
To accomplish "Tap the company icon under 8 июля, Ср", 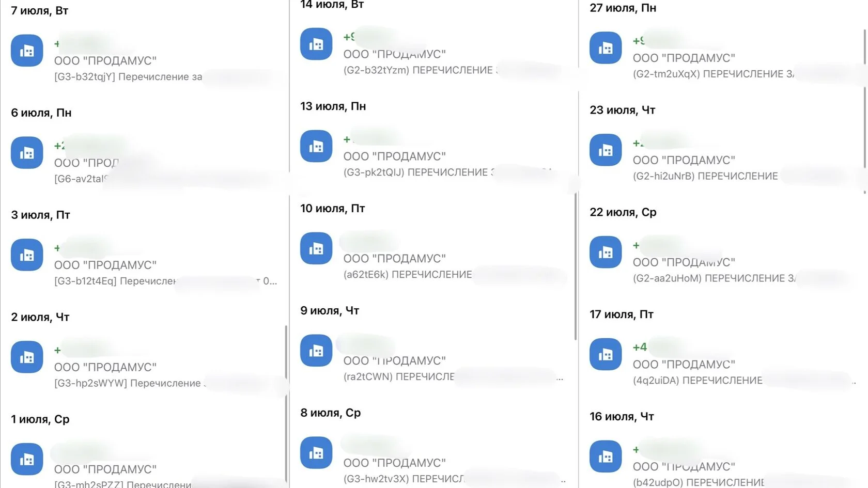I will point(316,453).
